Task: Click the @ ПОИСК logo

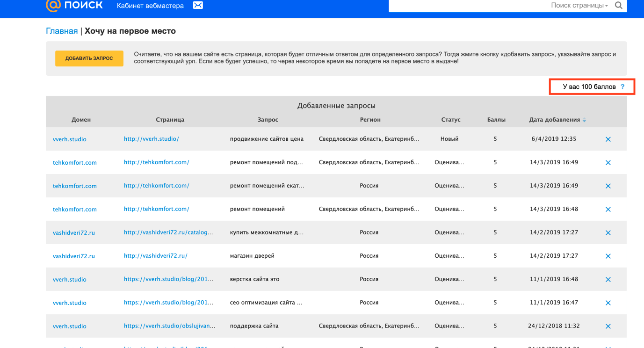Action: click(x=74, y=5)
